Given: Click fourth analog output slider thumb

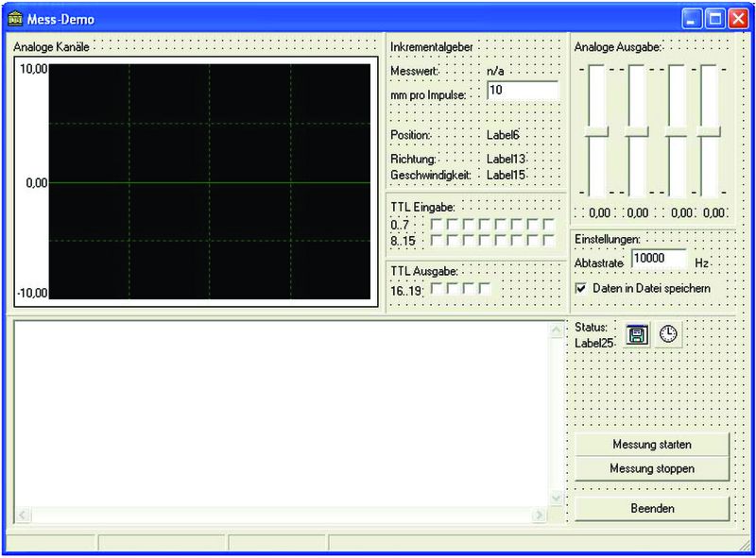Looking at the screenshot, I should 709,131.
